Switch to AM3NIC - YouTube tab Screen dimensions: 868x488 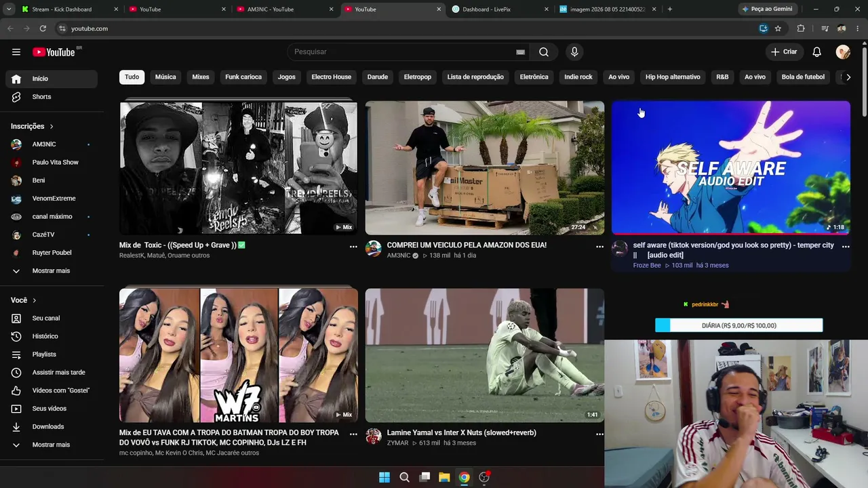(285, 9)
